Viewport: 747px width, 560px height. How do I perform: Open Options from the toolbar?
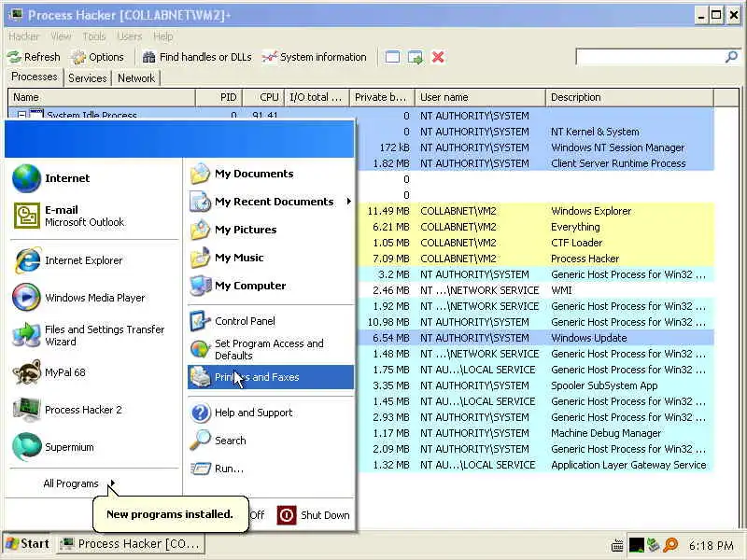click(98, 57)
